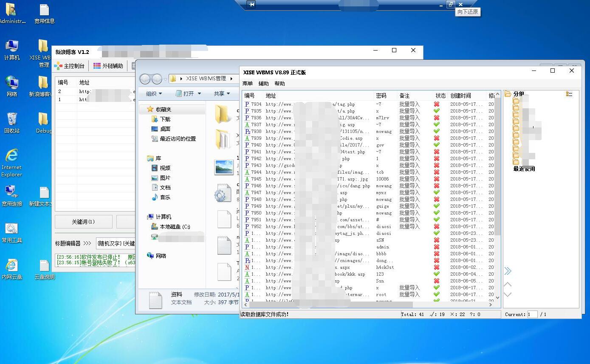Click the up chevron in group panel
Image resolution: width=590 pixels, height=364 pixels.
click(508, 284)
